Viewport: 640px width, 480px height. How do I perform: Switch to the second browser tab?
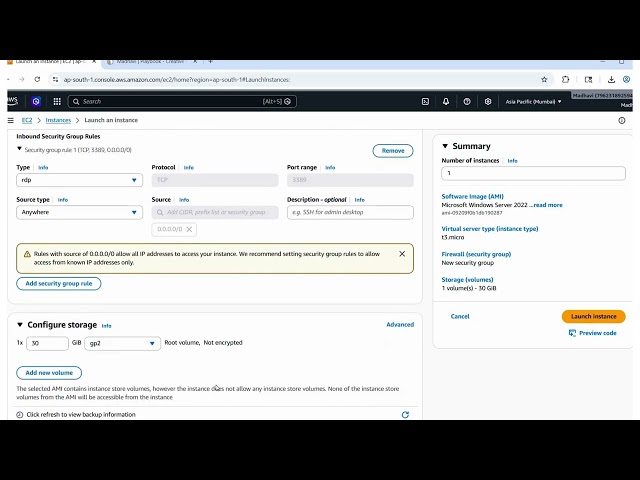[x=150, y=62]
